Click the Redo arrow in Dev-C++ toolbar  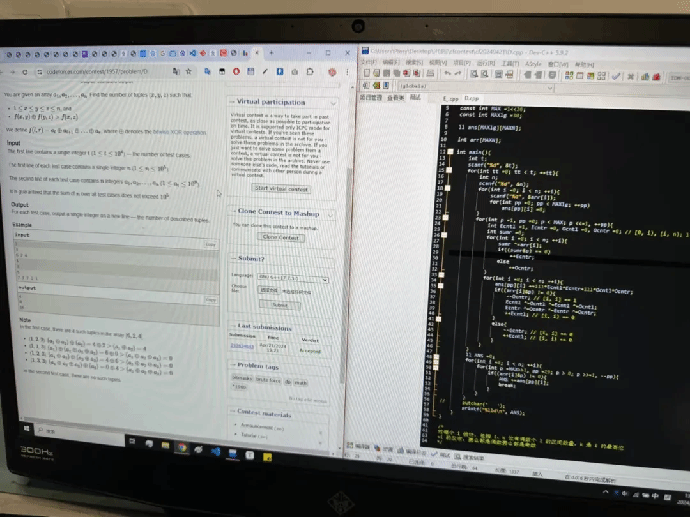point(458,74)
